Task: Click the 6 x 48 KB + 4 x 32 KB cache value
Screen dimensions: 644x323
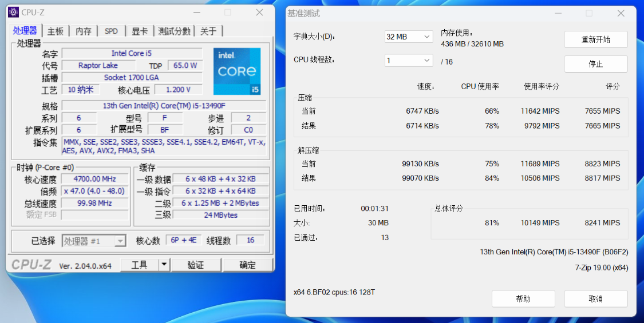Action: [220, 178]
